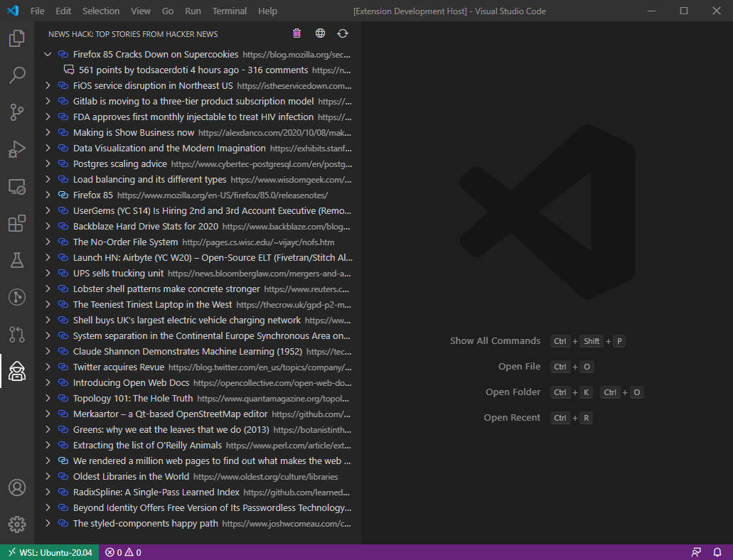The height and width of the screenshot is (560, 733).
Task: Open the Git graph circular icon view
Action: coord(17,297)
